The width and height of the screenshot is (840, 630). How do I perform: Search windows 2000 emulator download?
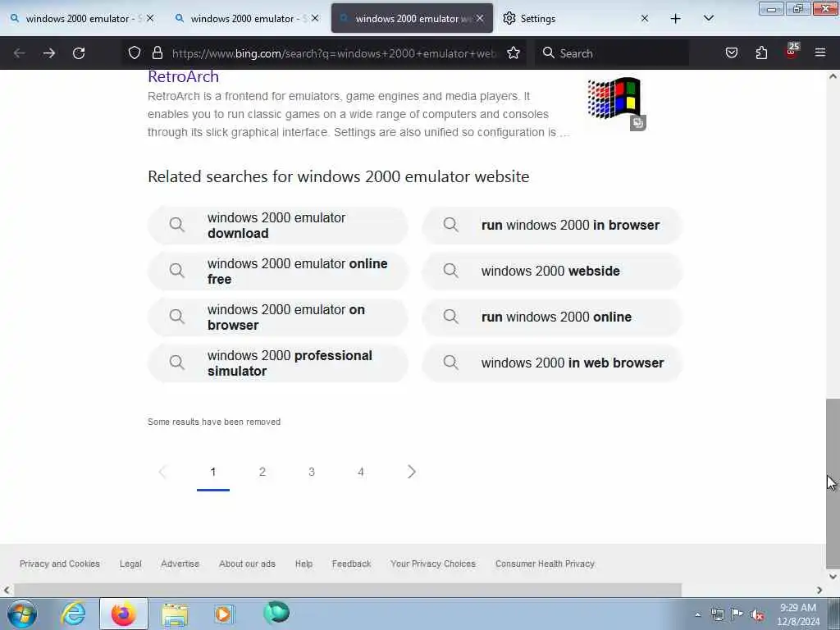[277, 226]
